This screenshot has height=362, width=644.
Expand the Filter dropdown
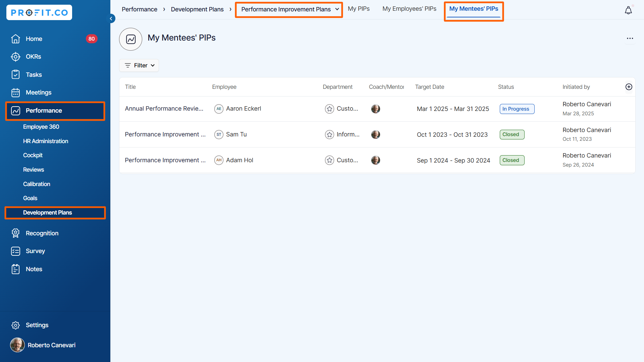coord(139,65)
